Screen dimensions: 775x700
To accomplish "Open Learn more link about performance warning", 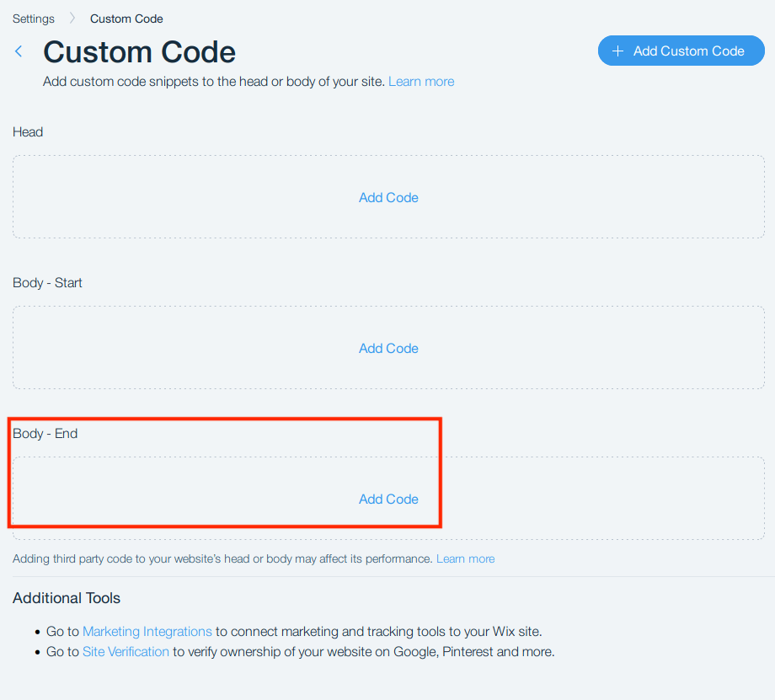I will [x=465, y=558].
